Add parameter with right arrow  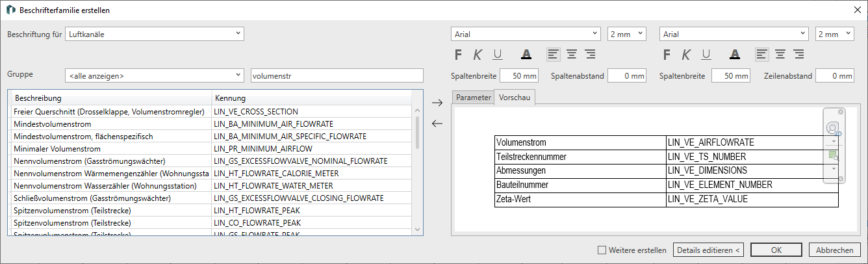(437, 103)
